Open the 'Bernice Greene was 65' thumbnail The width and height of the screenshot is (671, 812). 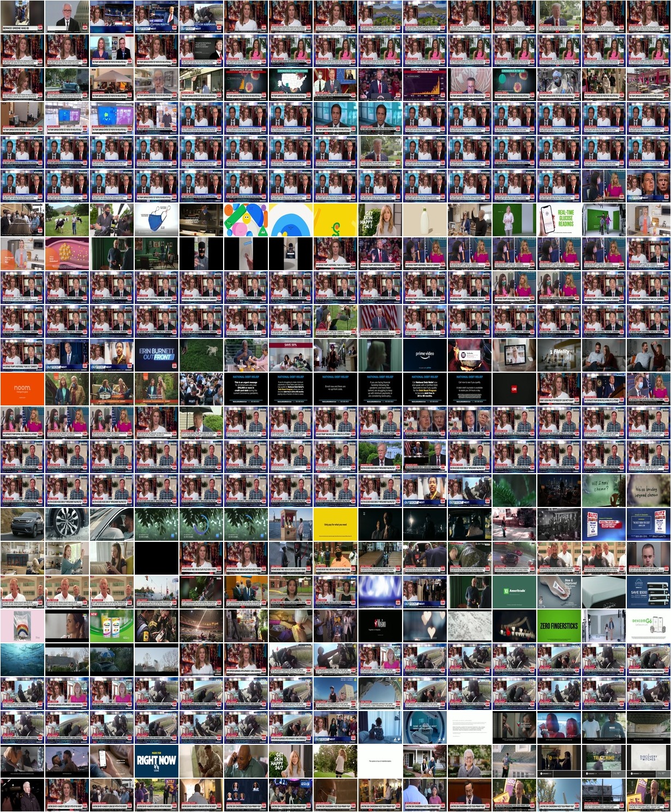(x=22, y=17)
